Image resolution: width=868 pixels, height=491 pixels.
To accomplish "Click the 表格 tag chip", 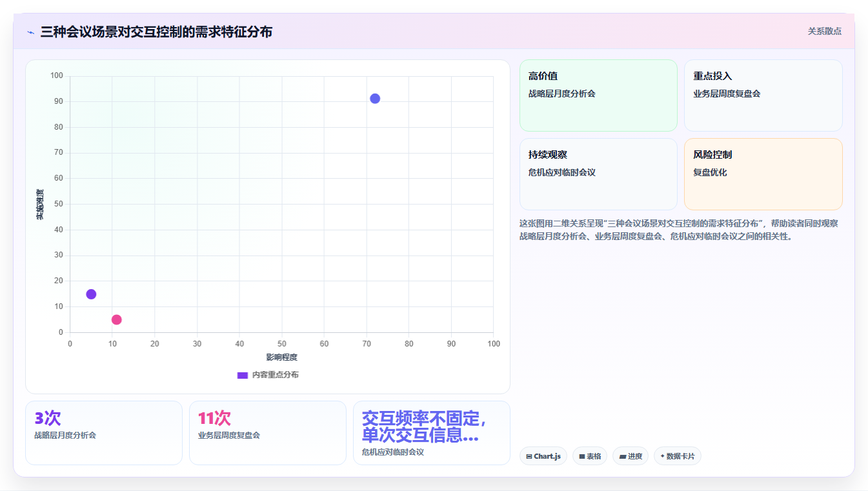I will point(589,456).
